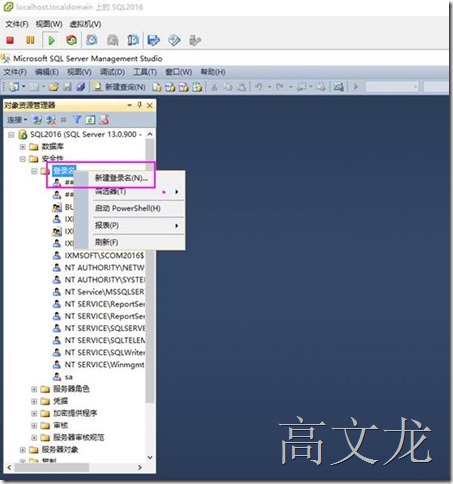This screenshot has width=453, height=484.
Task: Open the 连接 dropdown in Object Explorer
Action: click(17, 120)
